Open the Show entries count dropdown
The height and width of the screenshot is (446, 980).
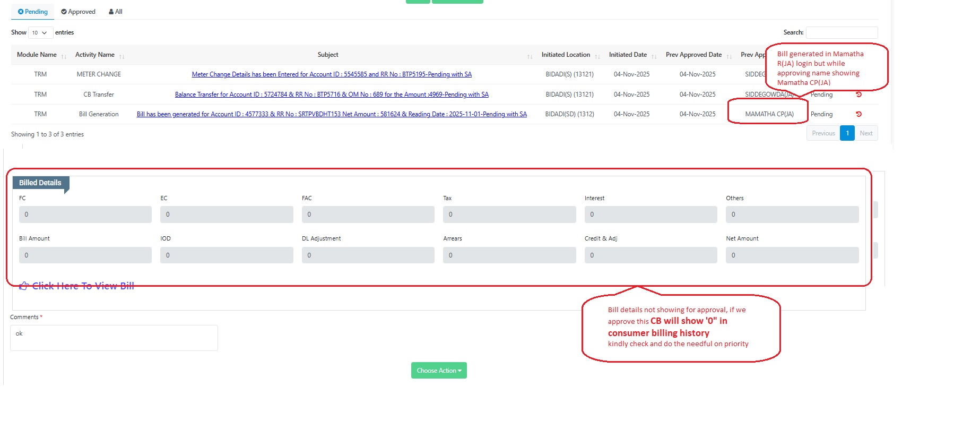tap(40, 33)
